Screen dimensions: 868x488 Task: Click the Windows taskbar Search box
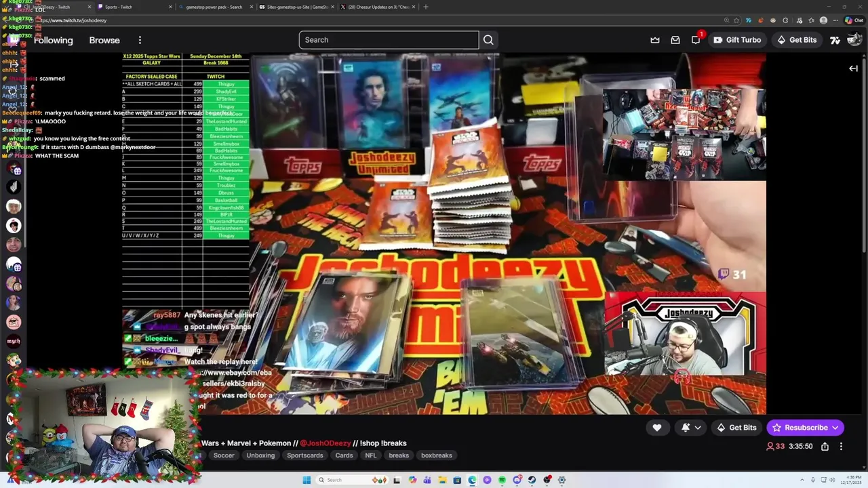click(353, 480)
